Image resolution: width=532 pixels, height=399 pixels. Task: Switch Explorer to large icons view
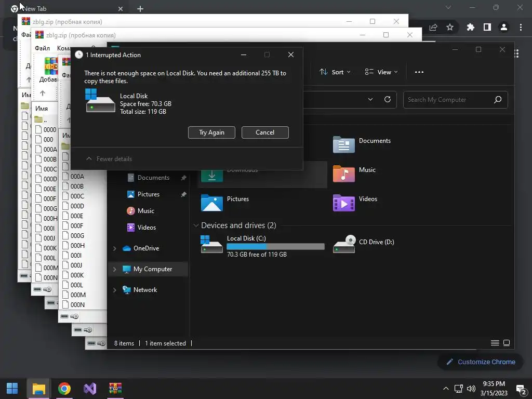tap(507, 343)
